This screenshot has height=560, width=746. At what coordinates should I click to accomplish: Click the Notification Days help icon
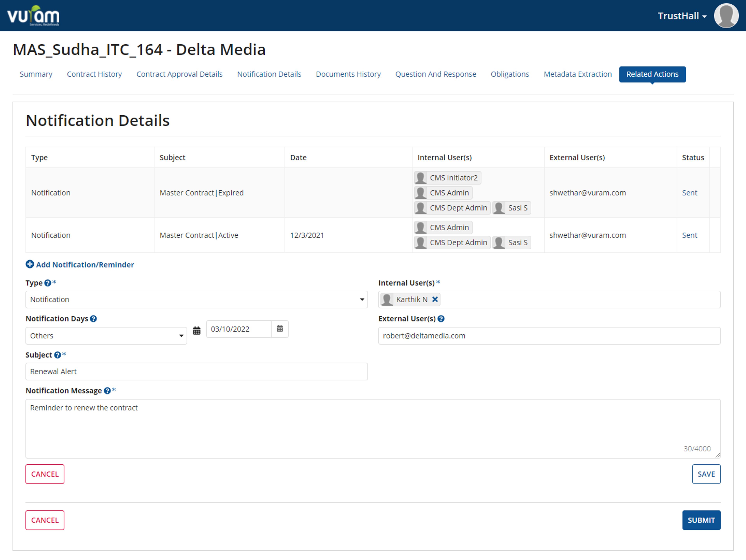(93, 319)
